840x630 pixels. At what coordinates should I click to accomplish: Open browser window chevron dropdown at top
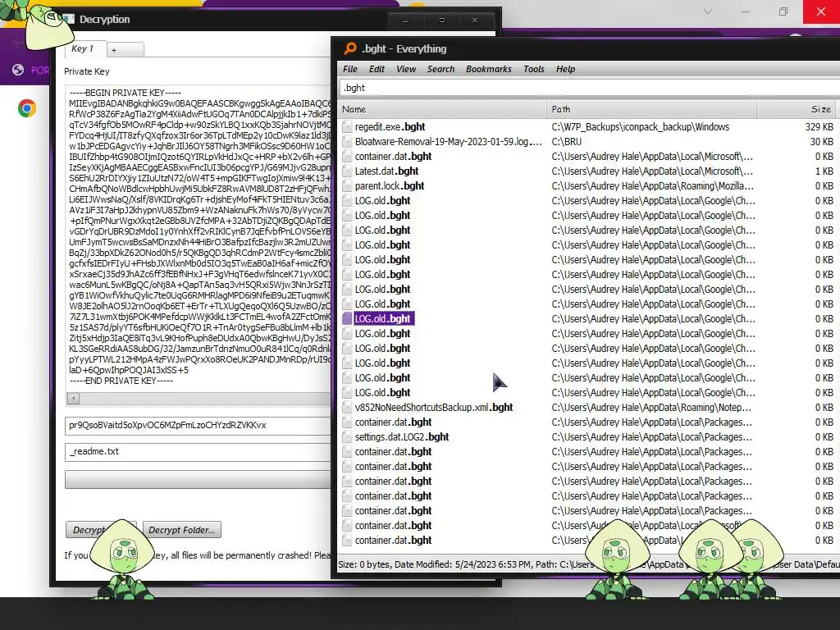pyautogui.click(x=708, y=11)
